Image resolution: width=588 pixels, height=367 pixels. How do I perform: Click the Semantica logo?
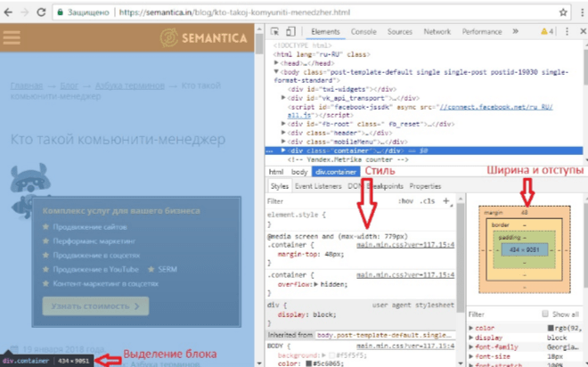pos(204,38)
